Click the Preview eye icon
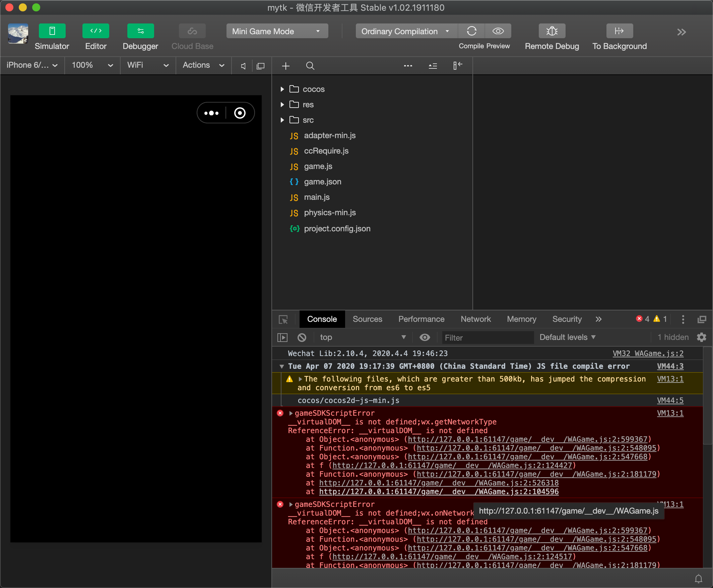Screen dimensions: 713x588 [498, 31]
